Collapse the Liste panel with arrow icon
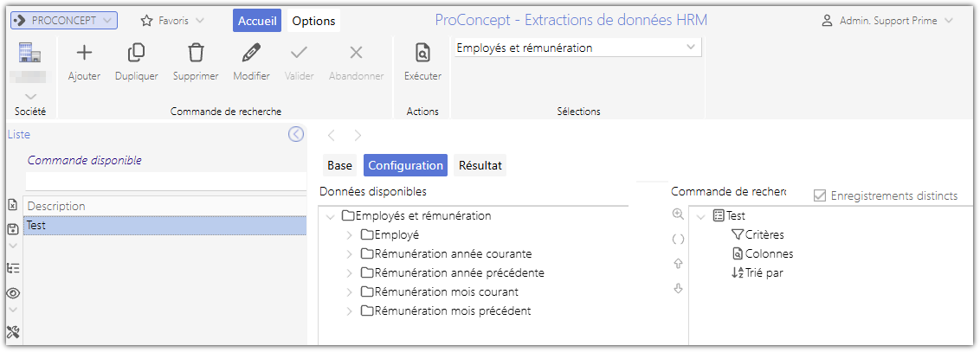 pyautogui.click(x=296, y=134)
